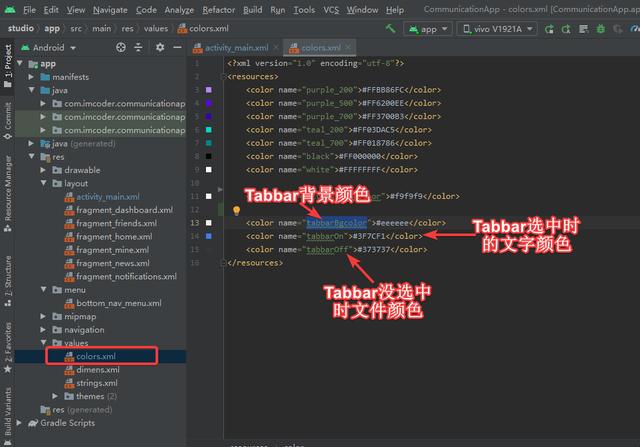This screenshot has width=640, height=447.
Task: Open bottom_nav_menu.xml file
Action: point(113,303)
